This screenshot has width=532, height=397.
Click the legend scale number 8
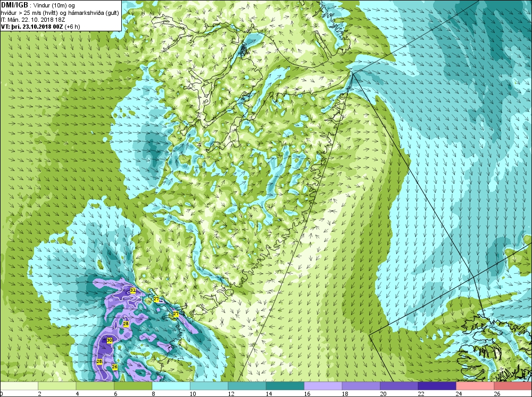pyautogui.click(x=154, y=394)
